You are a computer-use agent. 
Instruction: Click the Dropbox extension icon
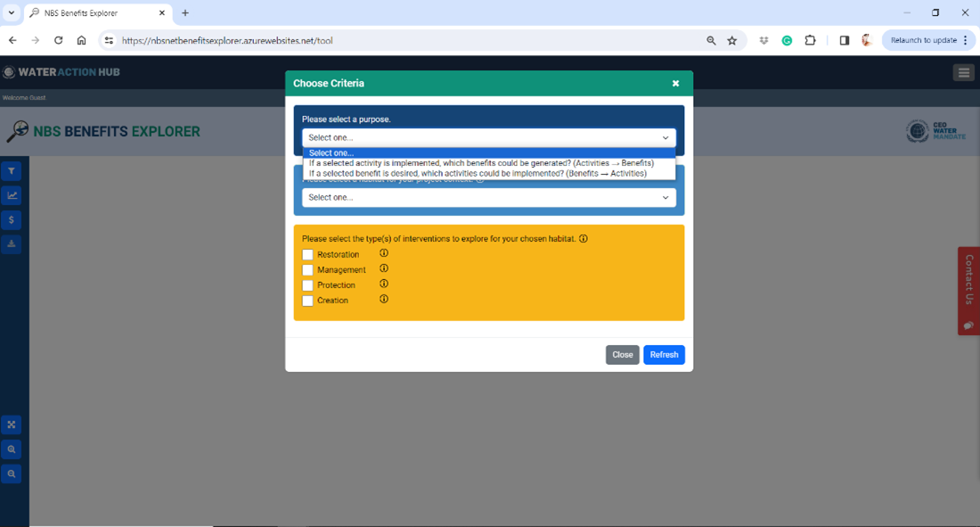click(x=764, y=41)
